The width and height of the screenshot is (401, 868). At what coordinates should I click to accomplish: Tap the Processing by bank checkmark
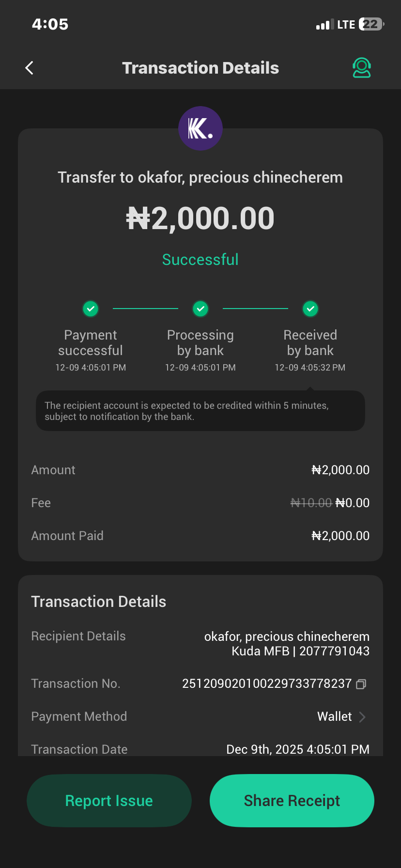click(x=200, y=309)
